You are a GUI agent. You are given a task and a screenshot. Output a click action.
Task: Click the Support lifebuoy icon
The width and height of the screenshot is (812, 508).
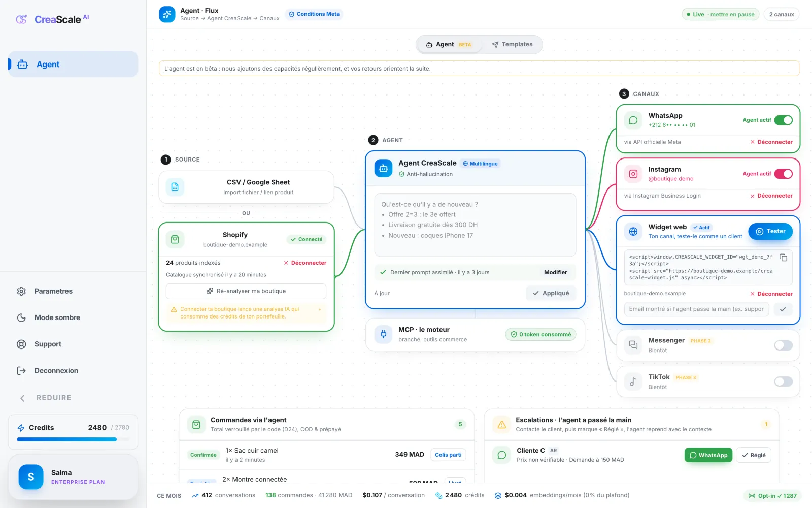coord(21,344)
